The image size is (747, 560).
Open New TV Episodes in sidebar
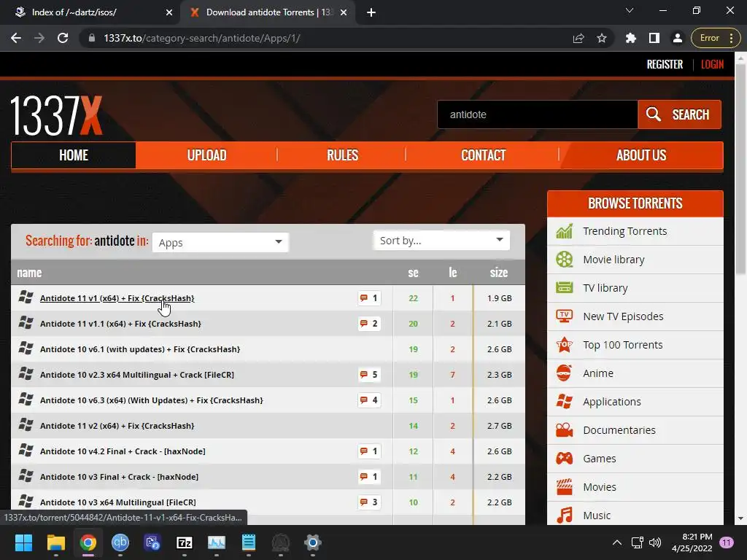(x=635, y=316)
